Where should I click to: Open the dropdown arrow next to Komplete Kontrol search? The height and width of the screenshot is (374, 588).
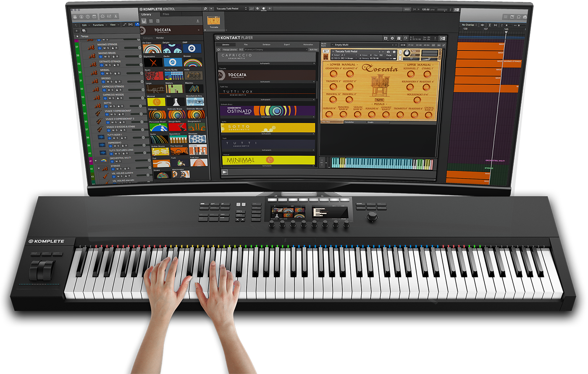(211, 8)
